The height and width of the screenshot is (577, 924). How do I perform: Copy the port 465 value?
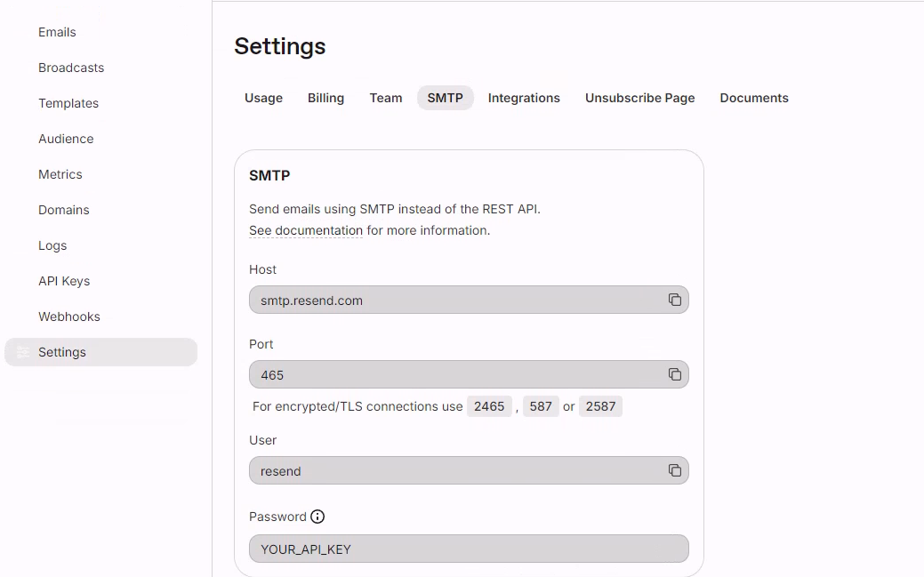(x=674, y=374)
